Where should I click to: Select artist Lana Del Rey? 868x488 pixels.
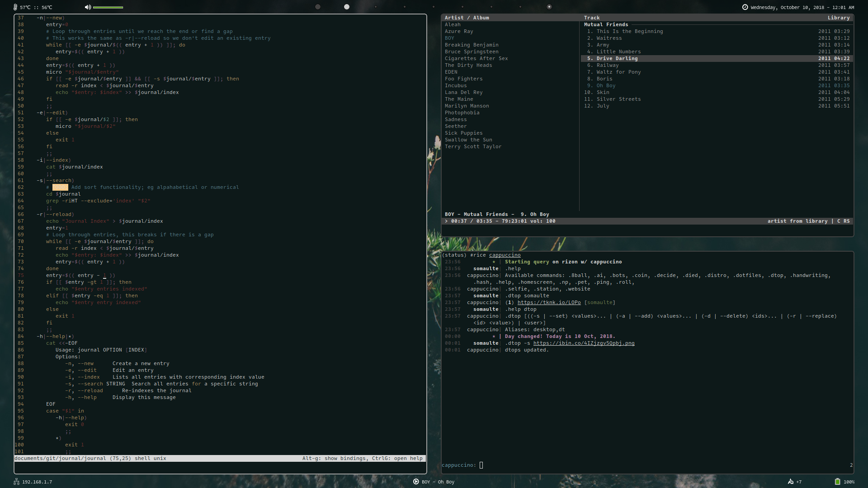(x=463, y=93)
